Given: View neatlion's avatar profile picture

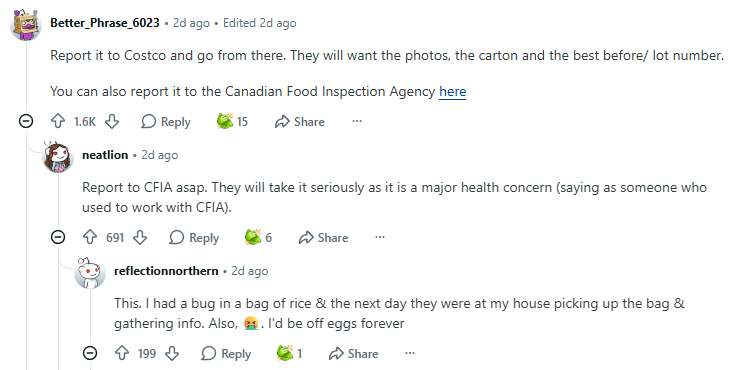Looking at the screenshot, I should pyautogui.click(x=58, y=157).
